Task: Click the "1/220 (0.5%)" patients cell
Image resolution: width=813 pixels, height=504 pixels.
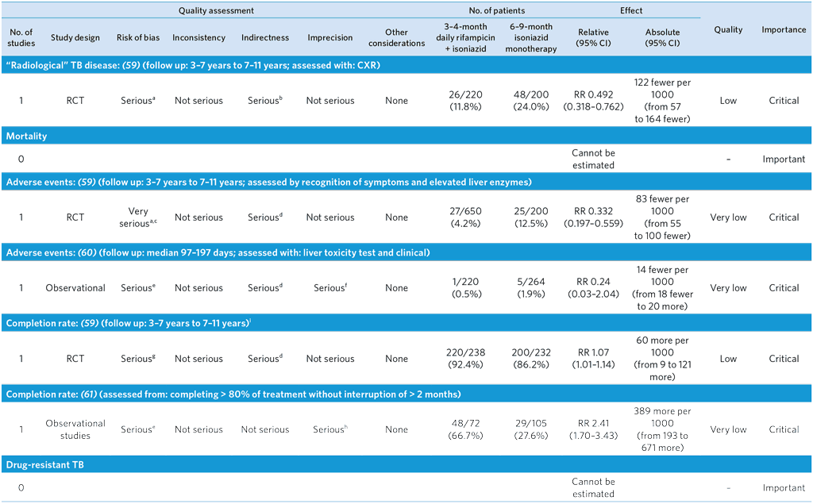Action: [465, 288]
